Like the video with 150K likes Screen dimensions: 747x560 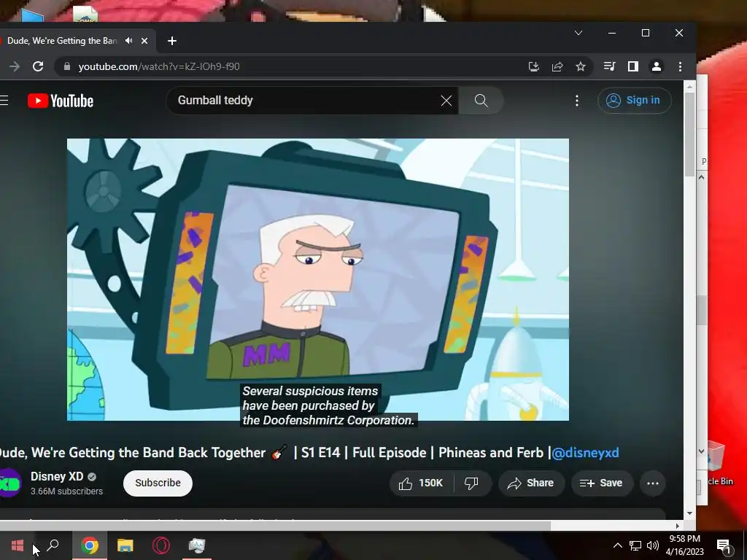pos(421,483)
